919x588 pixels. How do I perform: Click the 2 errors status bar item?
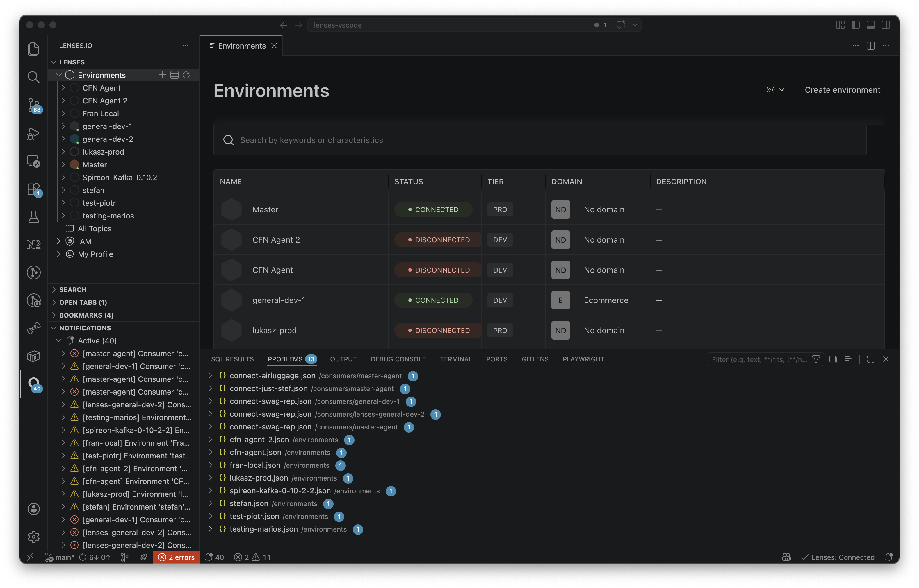pos(176,557)
